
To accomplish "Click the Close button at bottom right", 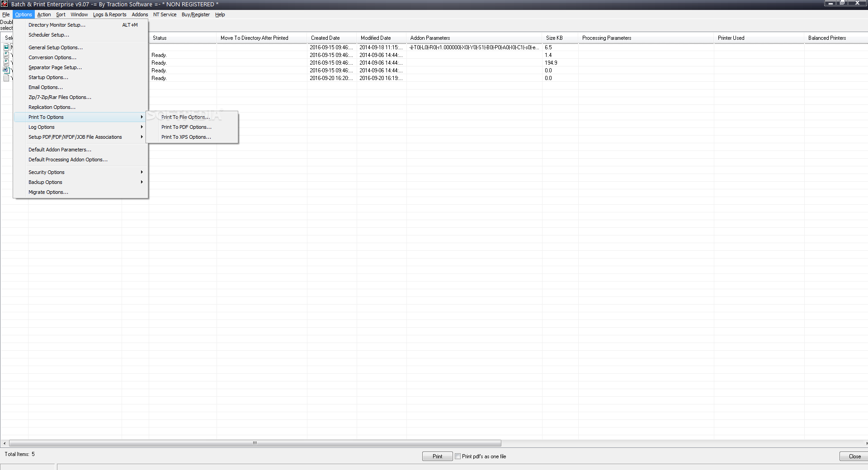I will coord(854,456).
